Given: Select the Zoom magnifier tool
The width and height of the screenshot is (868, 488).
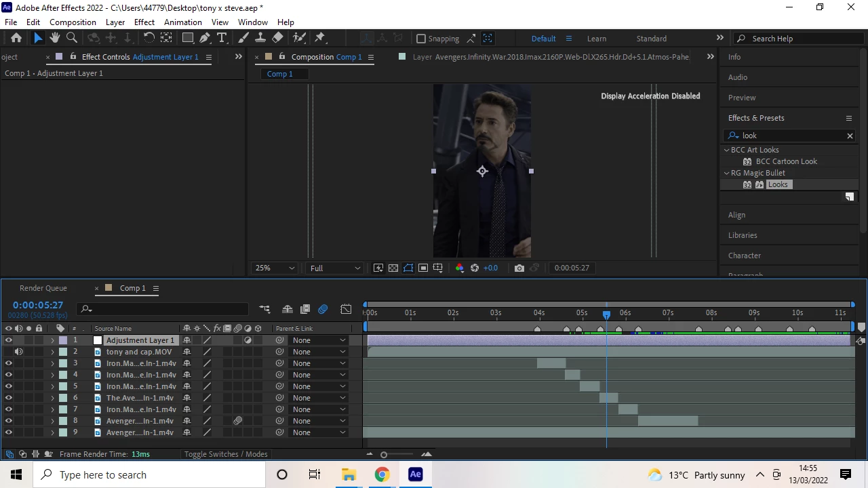Looking at the screenshot, I should coord(72,38).
